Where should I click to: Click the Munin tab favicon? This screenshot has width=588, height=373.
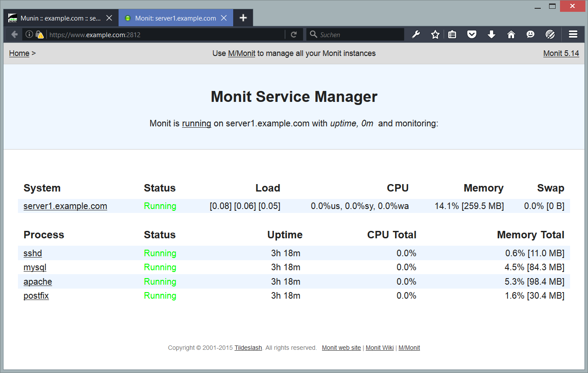coord(13,18)
